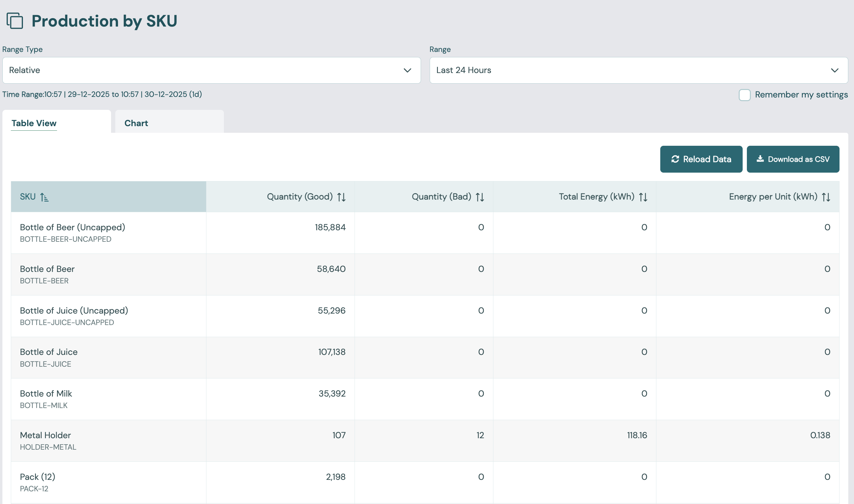Click BOTTLE-BEER-UNCAPPED SKU code
The height and width of the screenshot is (504, 854).
pyautogui.click(x=65, y=239)
